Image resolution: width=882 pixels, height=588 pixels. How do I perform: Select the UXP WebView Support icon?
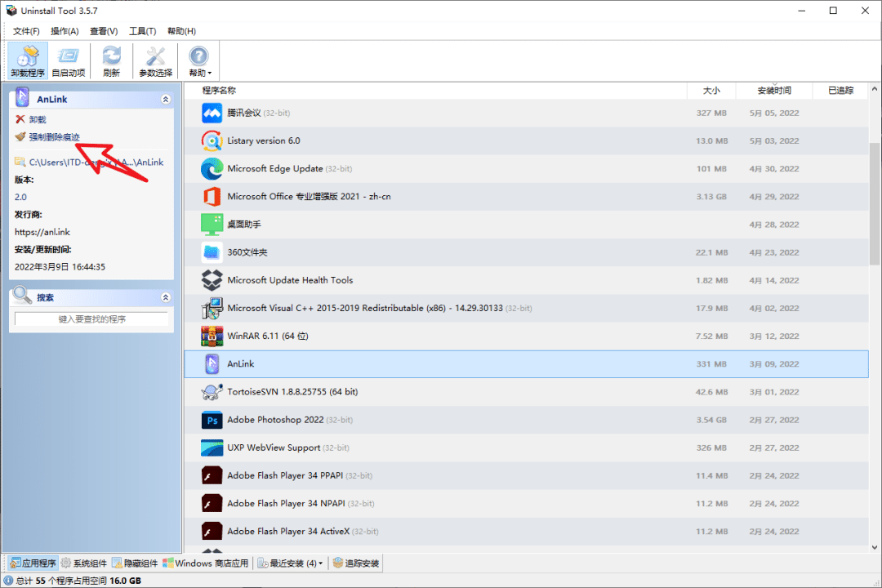click(212, 448)
